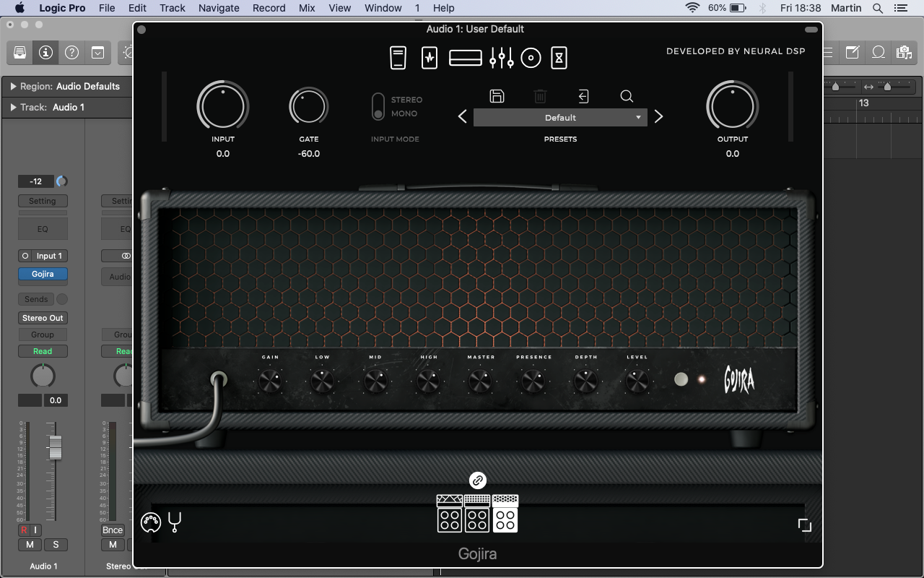Open the Setting menu on Audio 1
The width and height of the screenshot is (924, 578).
point(43,201)
